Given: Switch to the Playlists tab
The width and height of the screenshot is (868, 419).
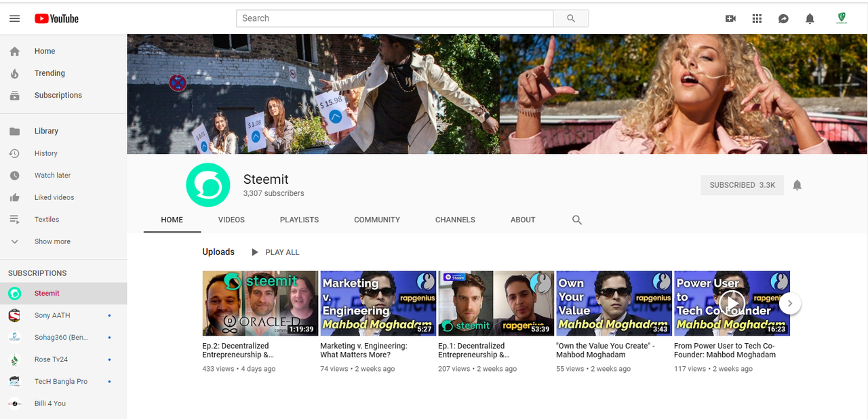Looking at the screenshot, I should (x=299, y=220).
